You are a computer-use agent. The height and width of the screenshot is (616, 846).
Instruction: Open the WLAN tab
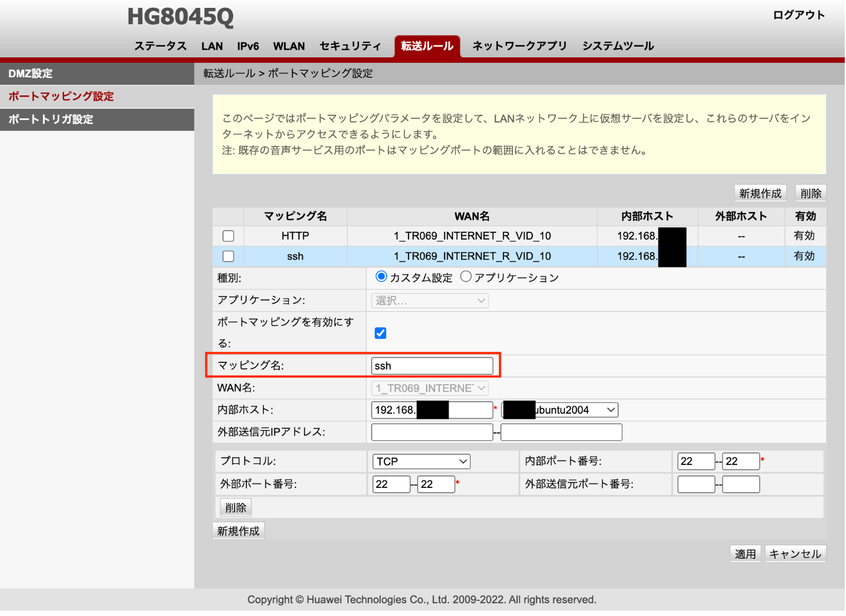pos(289,46)
